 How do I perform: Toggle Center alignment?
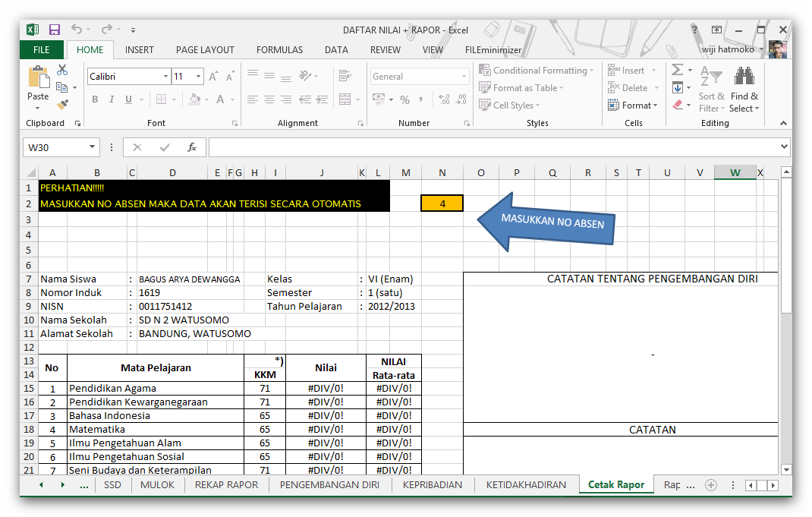click(x=269, y=99)
